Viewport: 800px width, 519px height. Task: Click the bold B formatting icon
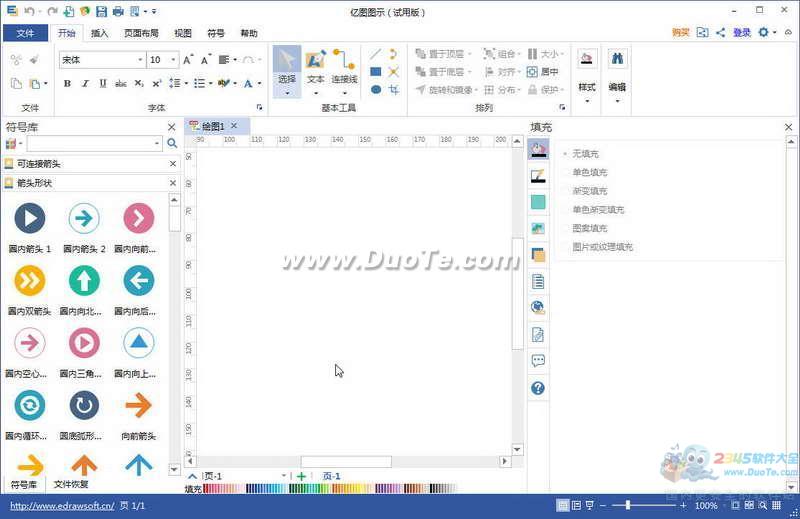click(67, 83)
